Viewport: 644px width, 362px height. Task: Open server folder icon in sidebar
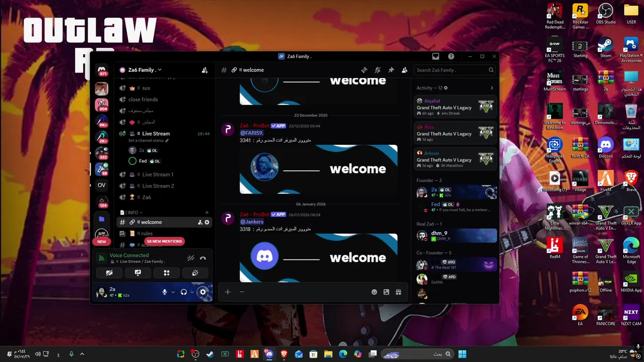pyautogui.click(x=102, y=219)
